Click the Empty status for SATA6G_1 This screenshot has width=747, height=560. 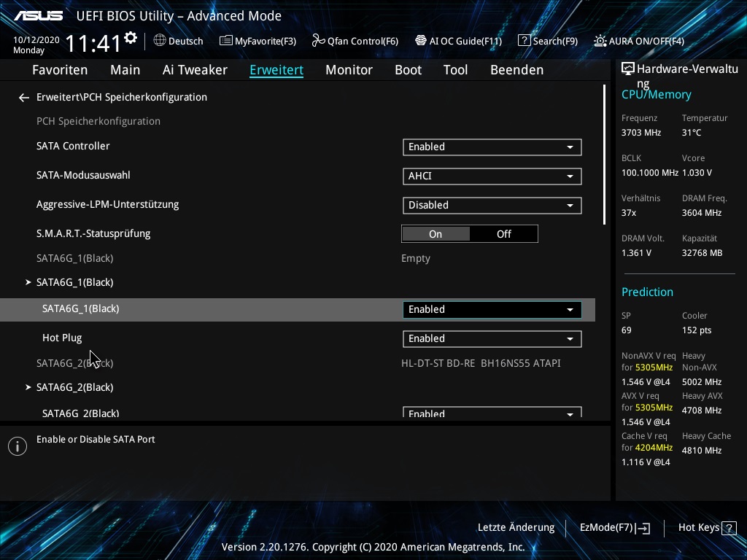pos(415,259)
